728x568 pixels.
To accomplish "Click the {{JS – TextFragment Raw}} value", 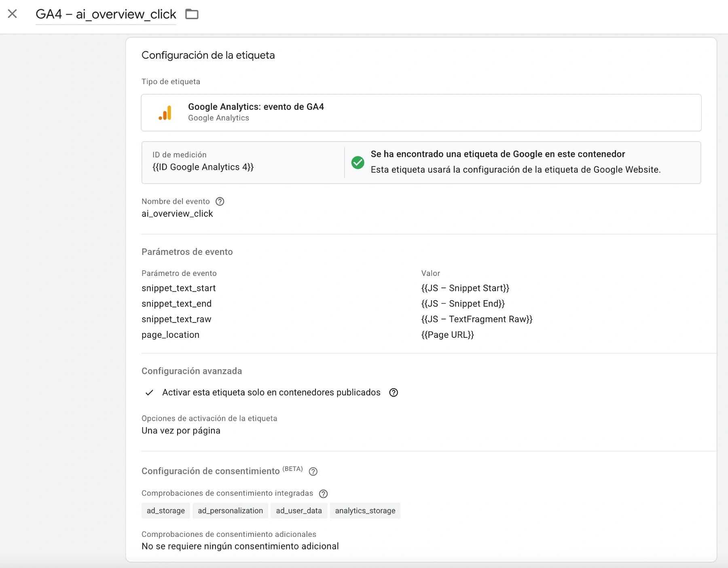I will [x=476, y=319].
